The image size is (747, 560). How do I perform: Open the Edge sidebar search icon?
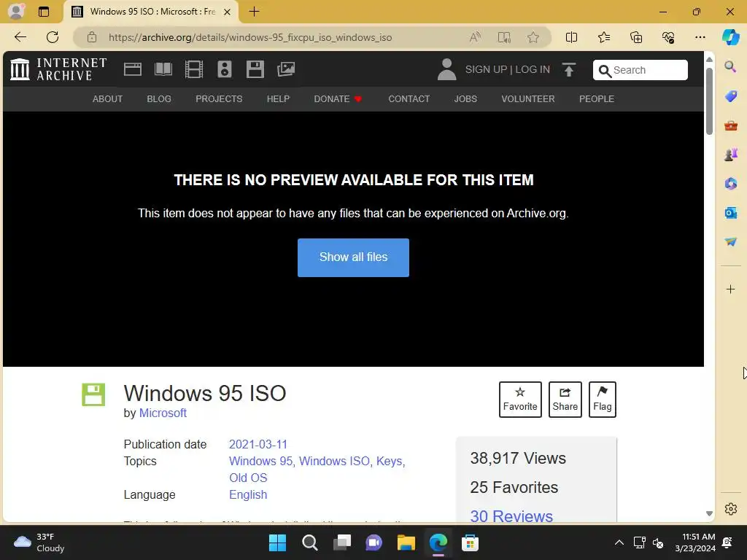click(x=730, y=66)
